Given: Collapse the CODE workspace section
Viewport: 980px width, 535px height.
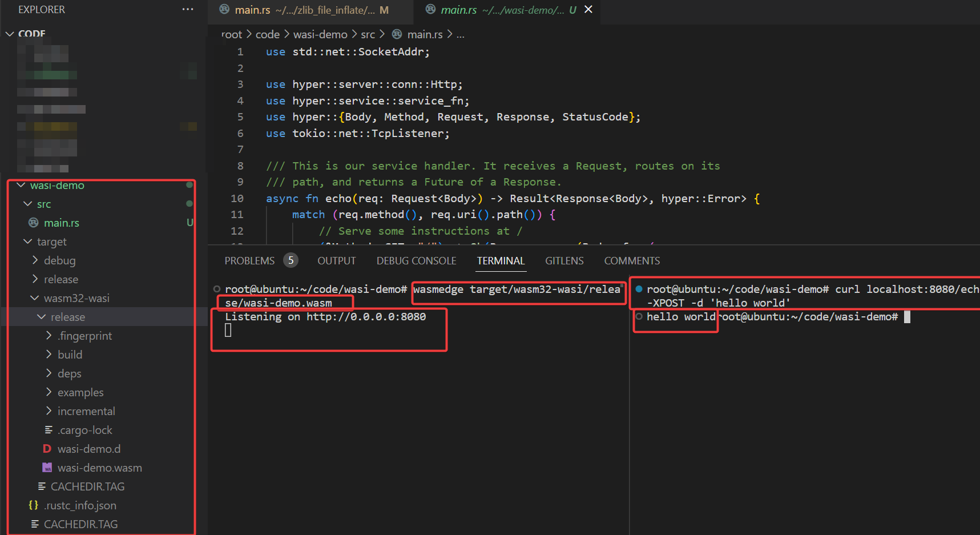Looking at the screenshot, I should click(x=10, y=34).
